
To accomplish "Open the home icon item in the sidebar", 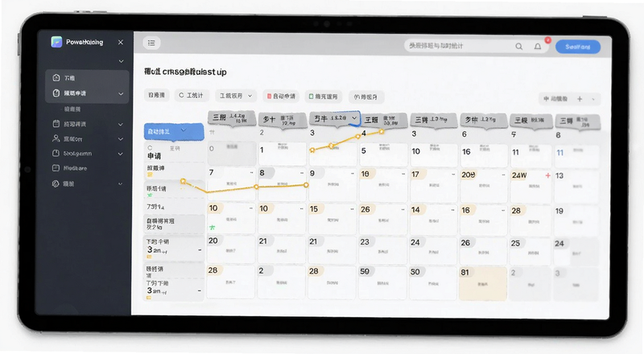I will pos(56,77).
